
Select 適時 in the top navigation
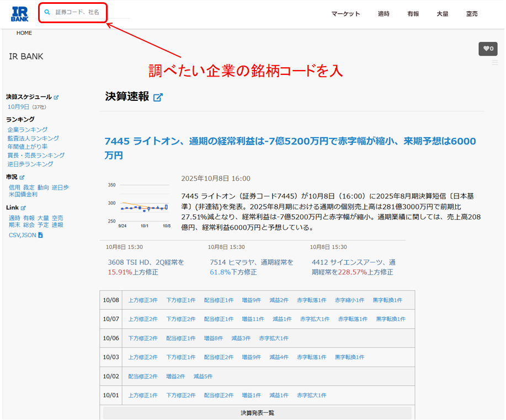point(384,14)
